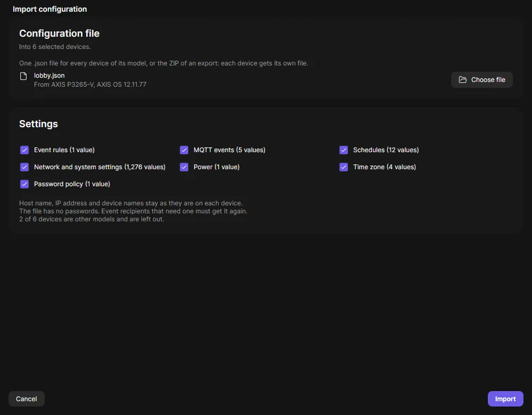This screenshot has height=415, width=532.
Task: Uncheck the Event rules checkbox
Action: click(24, 150)
